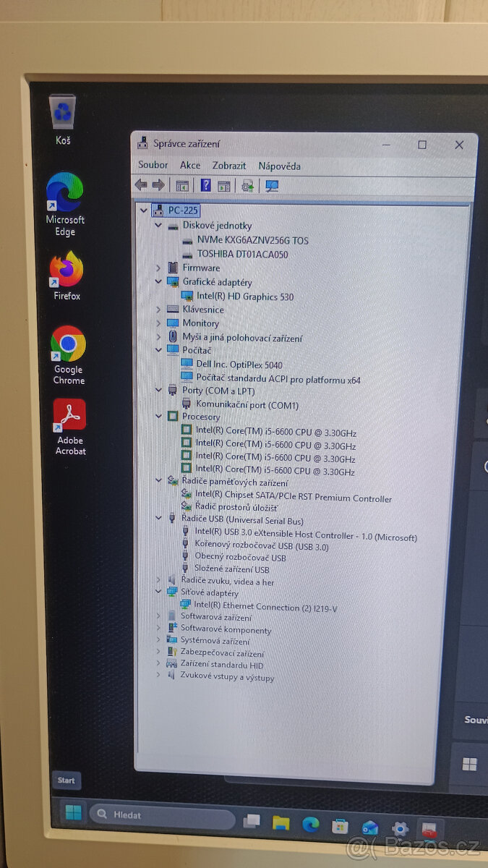Screen dimensions: 488x868
Task: Click the monitor toolbar icon to scan hardware
Action: (272, 186)
